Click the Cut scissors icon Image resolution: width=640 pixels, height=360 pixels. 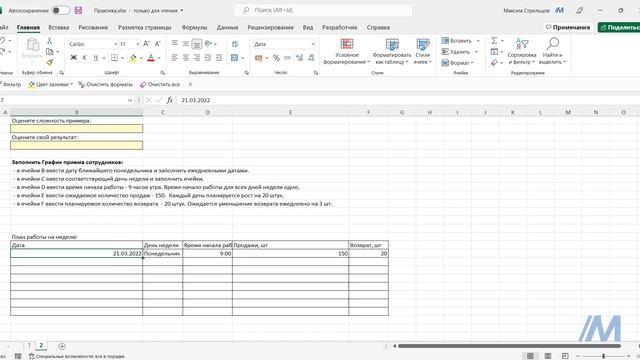click(49, 41)
